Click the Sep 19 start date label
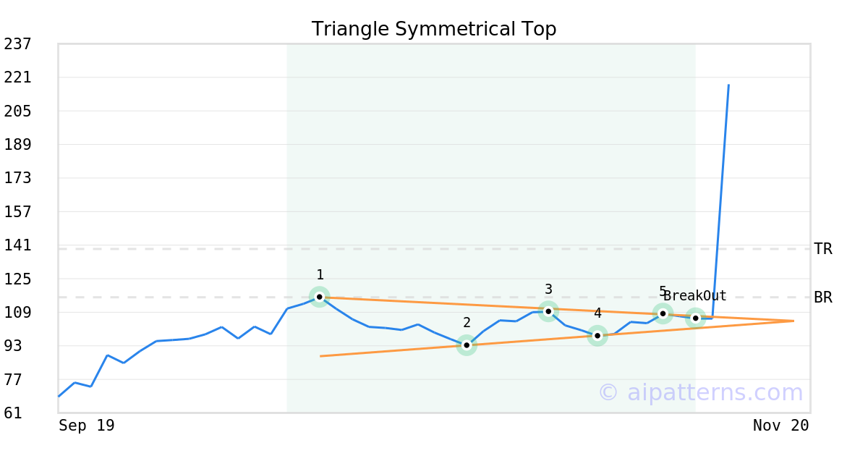Screen dimensions: 868x456 pos(87,426)
